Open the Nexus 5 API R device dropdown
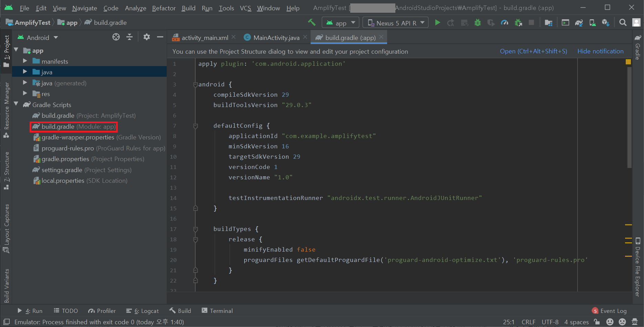Screen dimensions: 644x327 point(396,23)
